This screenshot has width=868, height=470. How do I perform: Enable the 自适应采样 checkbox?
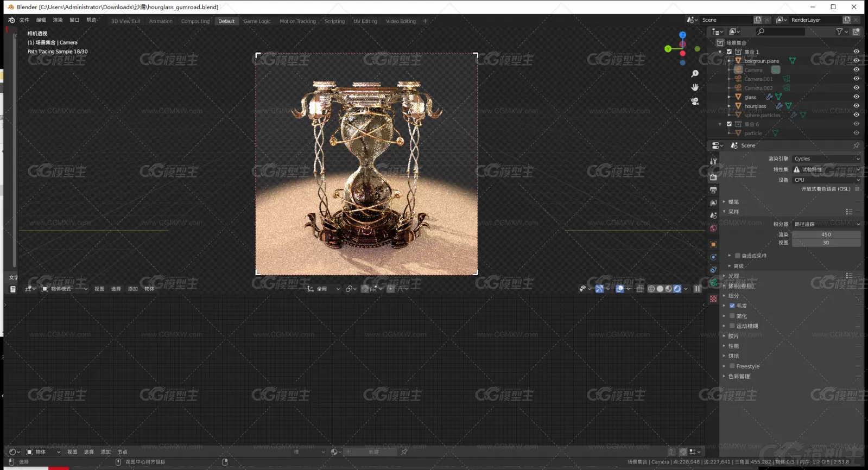[738, 256]
